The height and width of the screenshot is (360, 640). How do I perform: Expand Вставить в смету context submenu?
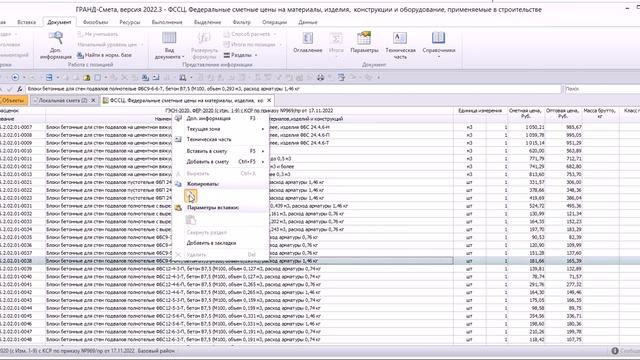click(220, 151)
